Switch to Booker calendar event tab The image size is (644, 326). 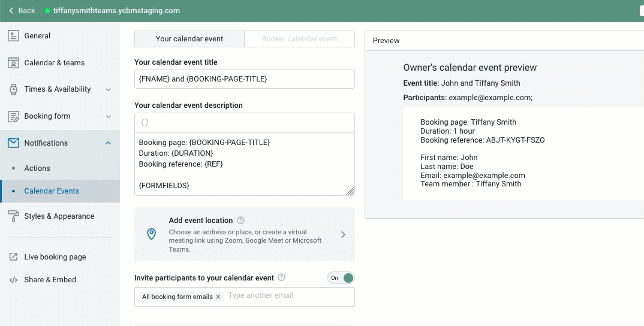tap(299, 39)
